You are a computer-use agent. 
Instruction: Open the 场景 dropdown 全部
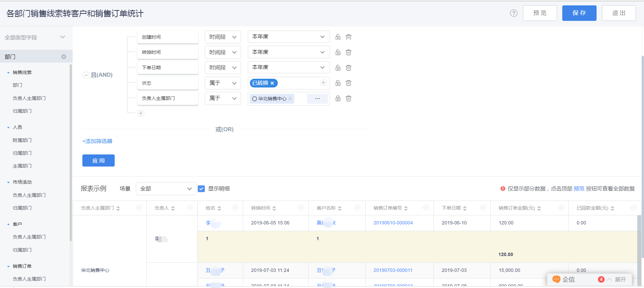click(166, 189)
